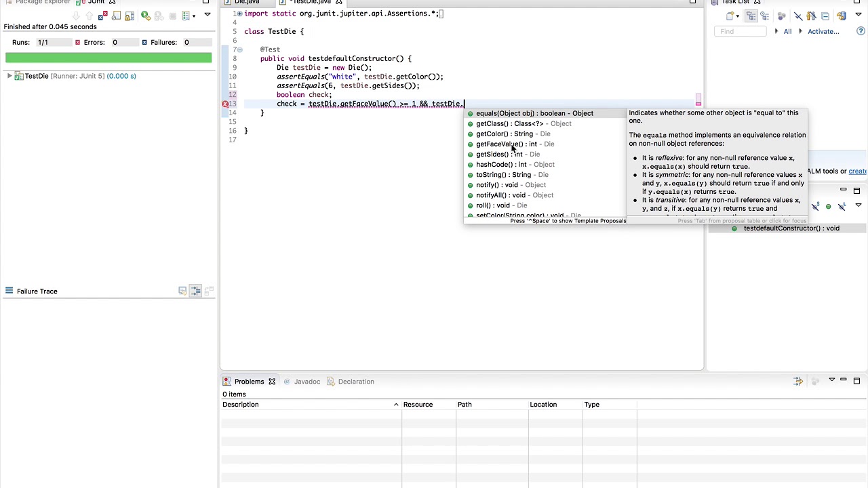Click the Activate task link

pyautogui.click(x=823, y=31)
